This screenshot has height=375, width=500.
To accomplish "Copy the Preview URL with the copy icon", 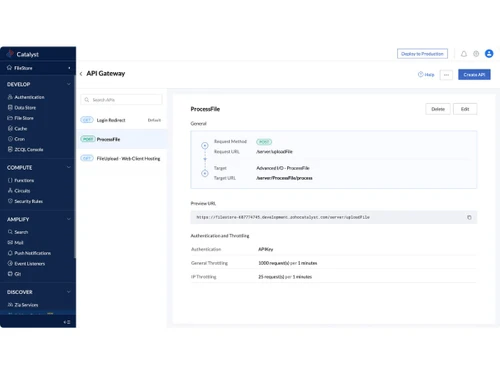I will [x=469, y=217].
